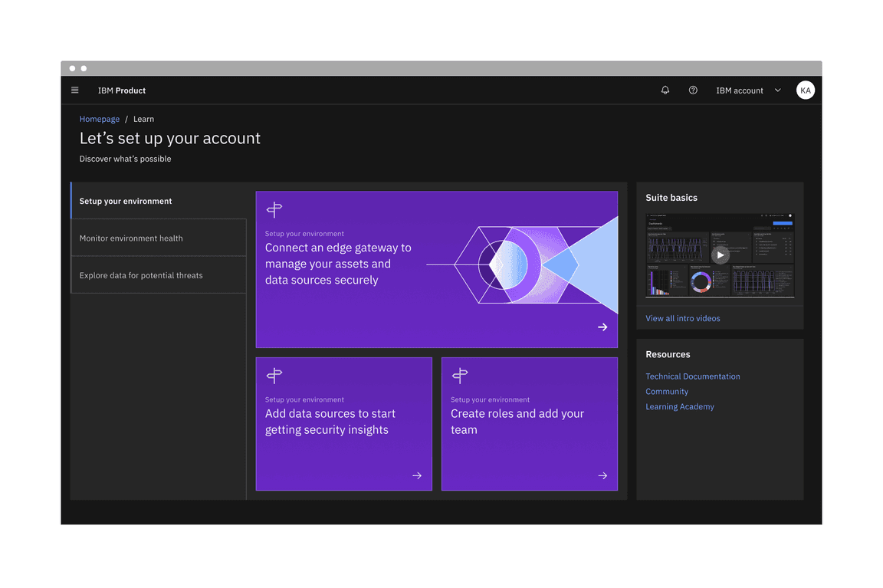Click the help question mark icon
Image resolution: width=883 pixels, height=588 pixels.
tap(693, 90)
